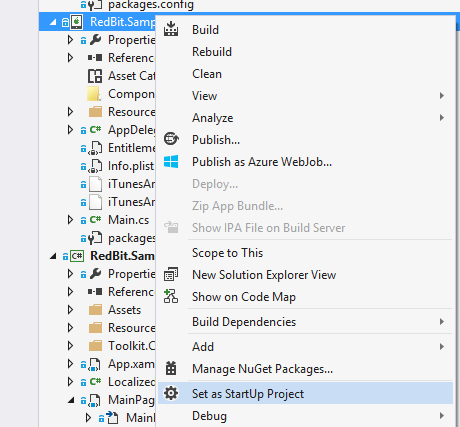
Task: Select the Entitleme file label
Action: (x=132, y=148)
